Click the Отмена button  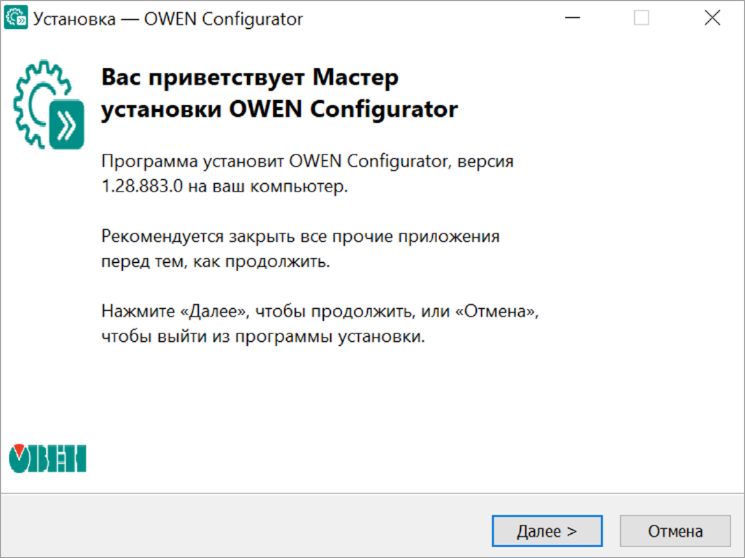tap(675, 530)
